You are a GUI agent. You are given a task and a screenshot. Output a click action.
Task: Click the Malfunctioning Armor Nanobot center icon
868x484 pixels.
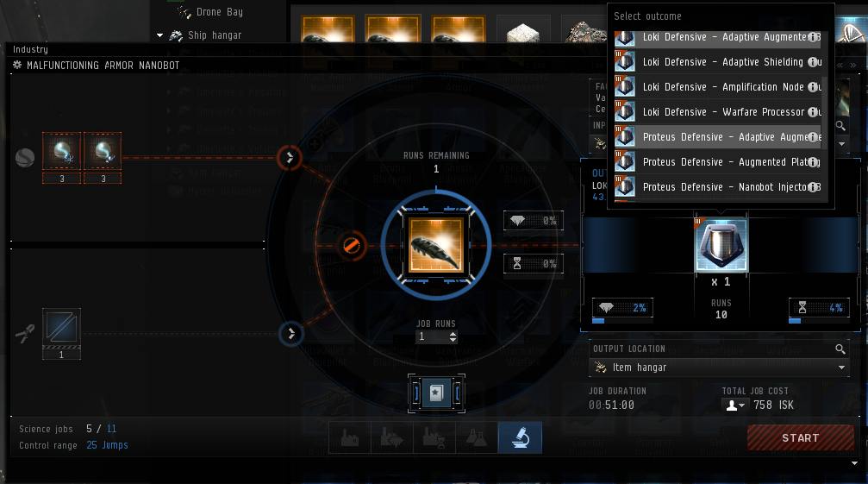click(x=435, y=245)
